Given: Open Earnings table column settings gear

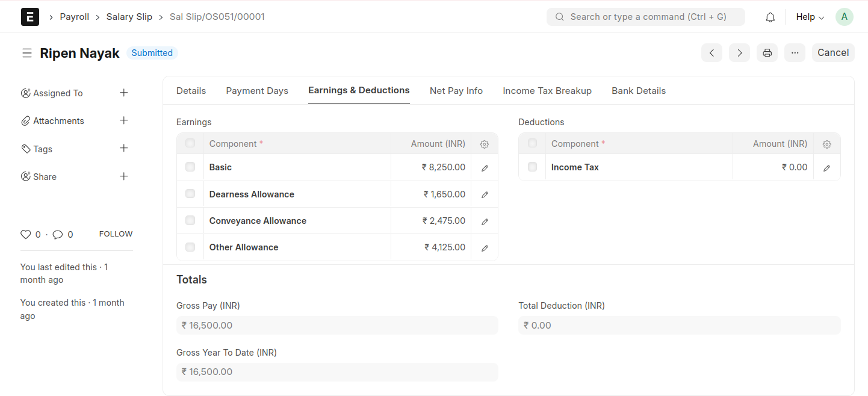Looking at the screenshot, I should 485,144.
